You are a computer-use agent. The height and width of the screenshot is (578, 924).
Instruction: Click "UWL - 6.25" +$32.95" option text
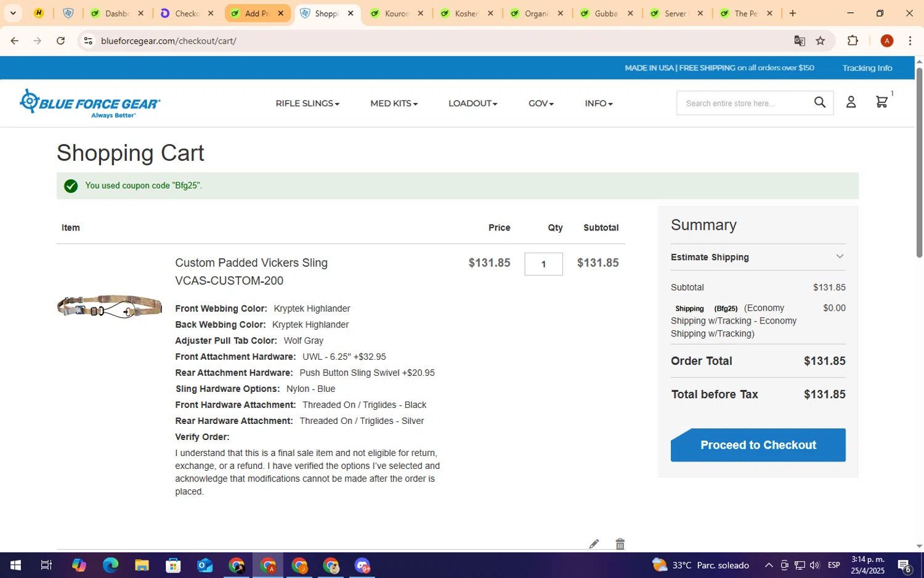click(x=344, y=357)
